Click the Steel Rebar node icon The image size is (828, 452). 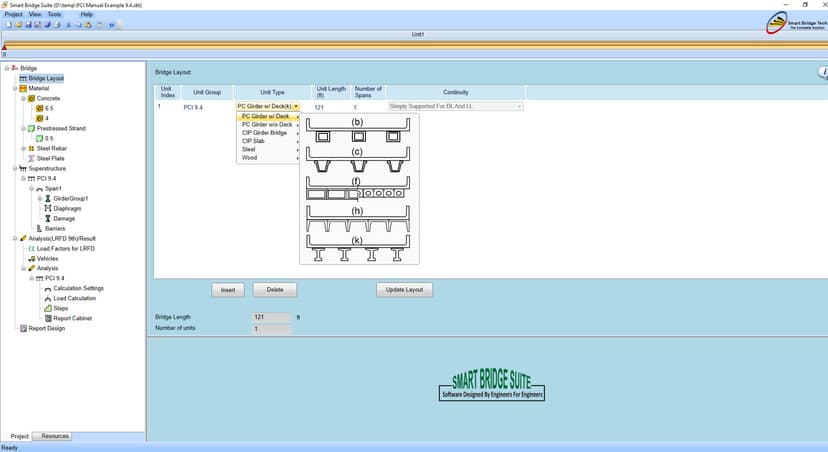click(x=31, y=148)
